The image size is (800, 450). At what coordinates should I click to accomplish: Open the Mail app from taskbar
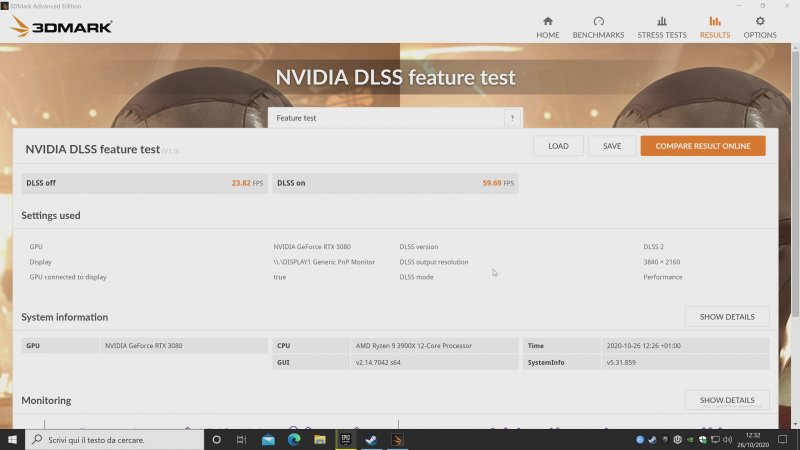[268, 439]
